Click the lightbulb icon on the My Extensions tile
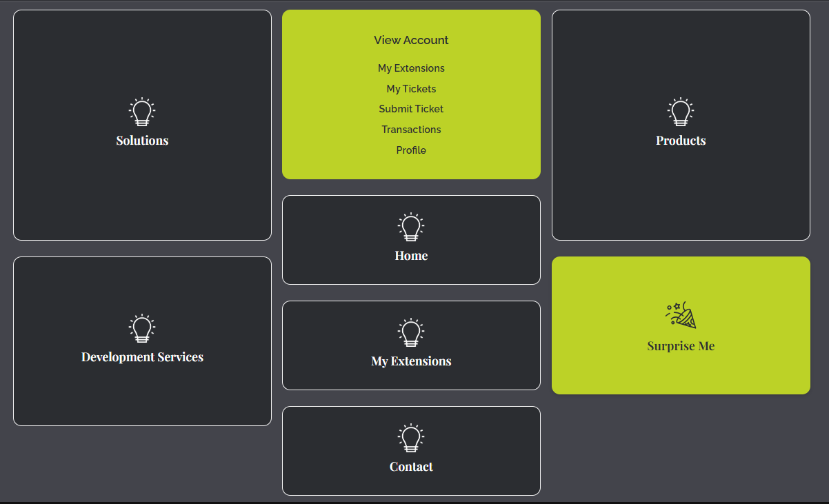Viewport: 829px width, 504px height. [411, 333]
